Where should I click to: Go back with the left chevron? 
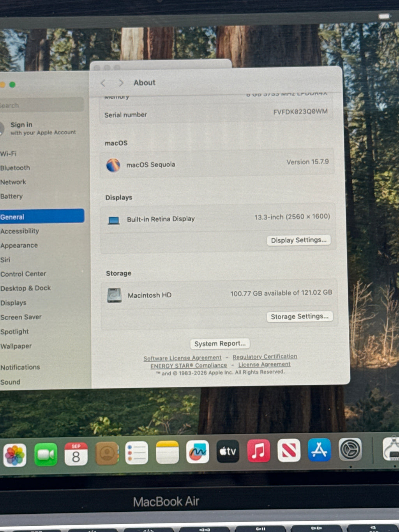[103, 83]
